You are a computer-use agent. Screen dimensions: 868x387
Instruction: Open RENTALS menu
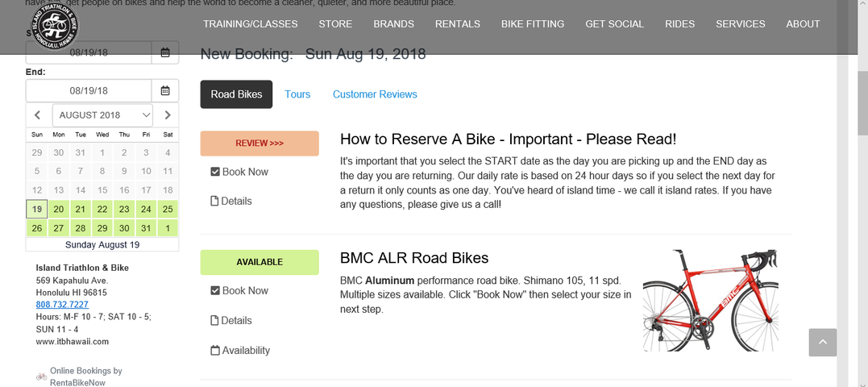pos(458,24)
